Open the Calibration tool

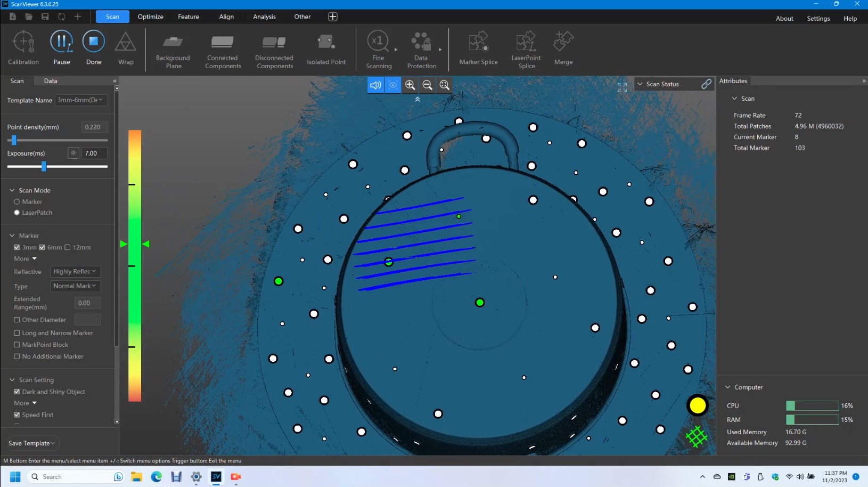(x=23, y=48)
